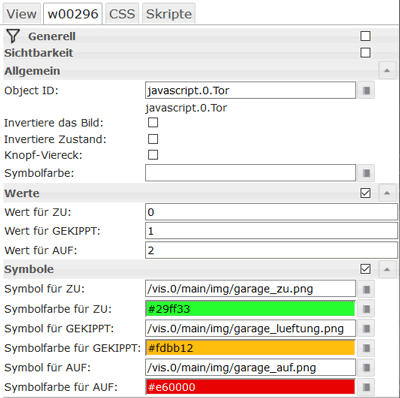Collapse the Werte section arrow
The height and width of the screenshot is (398, 400).
click(x=387, y=193)
